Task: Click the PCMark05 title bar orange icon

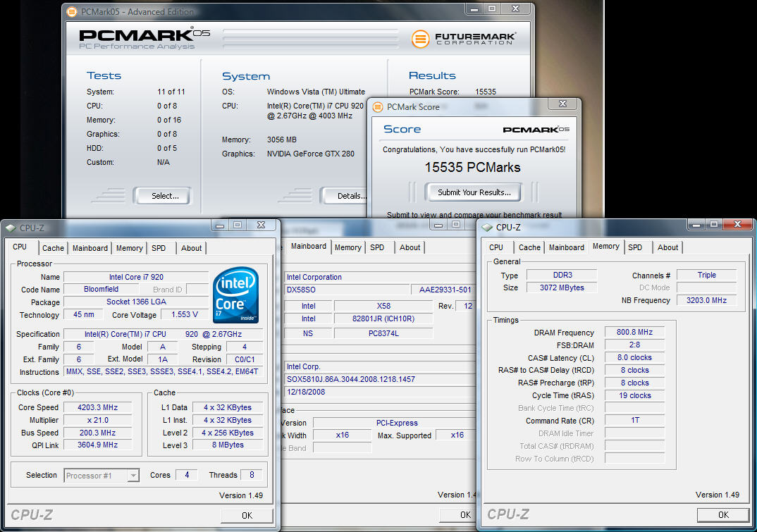Action: (x=71, y=11)
